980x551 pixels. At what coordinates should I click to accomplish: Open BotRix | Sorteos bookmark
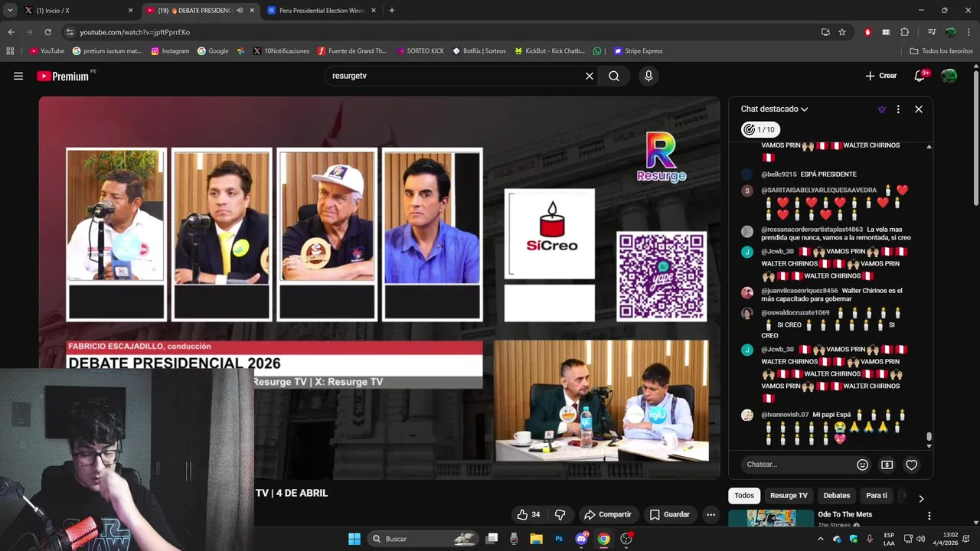click(x=479, y=51)
